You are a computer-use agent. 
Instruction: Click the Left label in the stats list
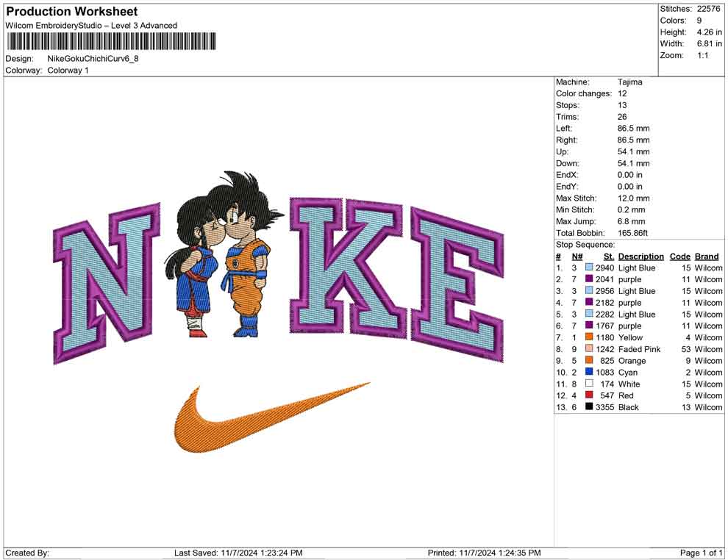(564, 128)
